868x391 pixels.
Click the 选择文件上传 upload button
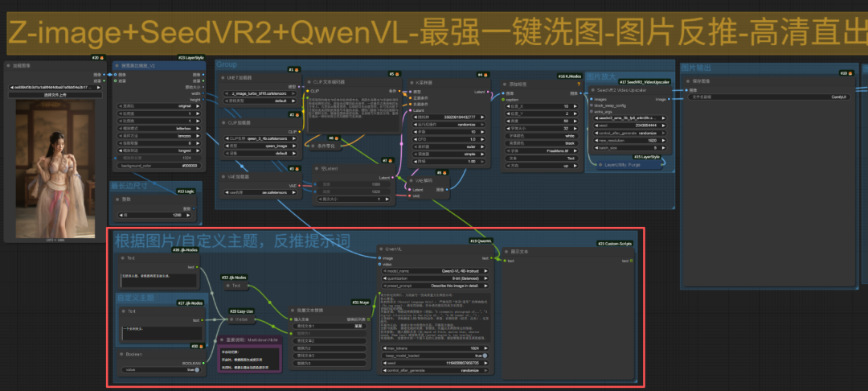(x=55, y=95)
